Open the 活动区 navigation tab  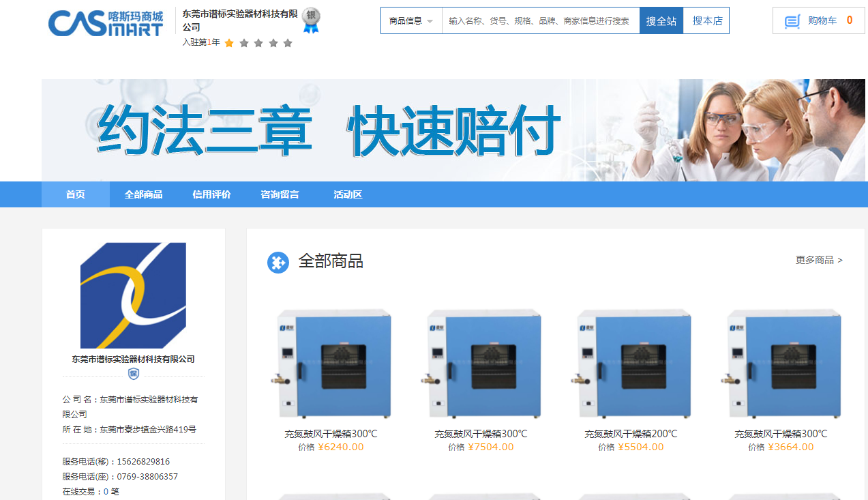348,194
